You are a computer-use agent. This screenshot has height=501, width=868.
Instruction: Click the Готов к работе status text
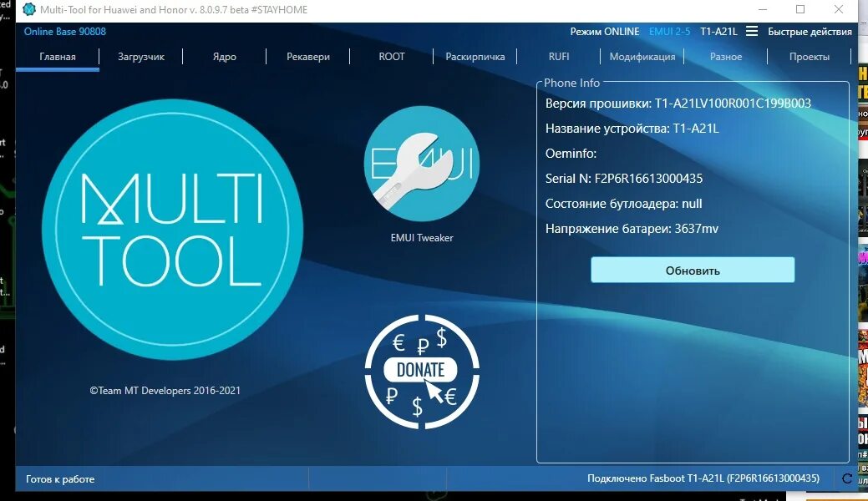pyautogui.click(x=60, y=478)
